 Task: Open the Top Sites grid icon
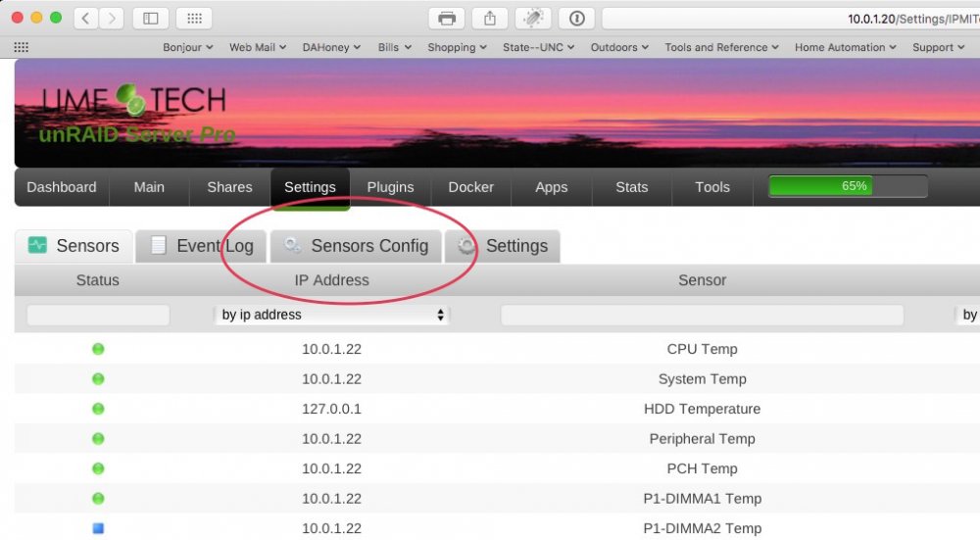click(194, 18)
